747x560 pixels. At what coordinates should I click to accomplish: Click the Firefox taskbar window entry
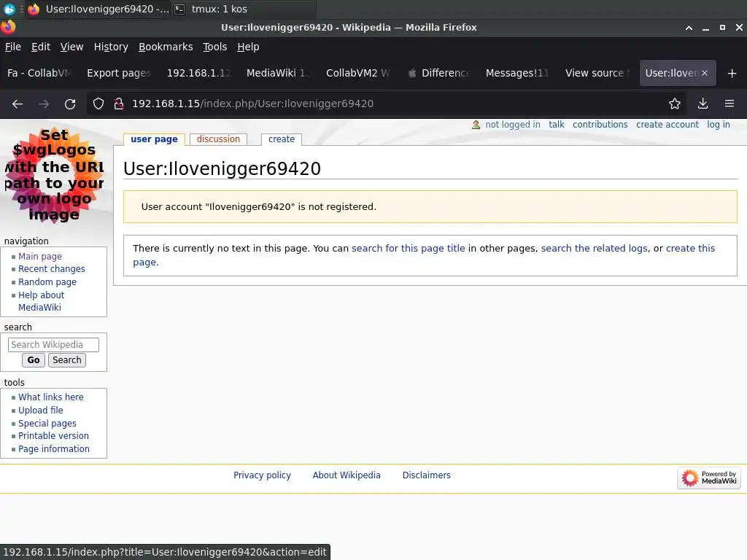[98, 9]
